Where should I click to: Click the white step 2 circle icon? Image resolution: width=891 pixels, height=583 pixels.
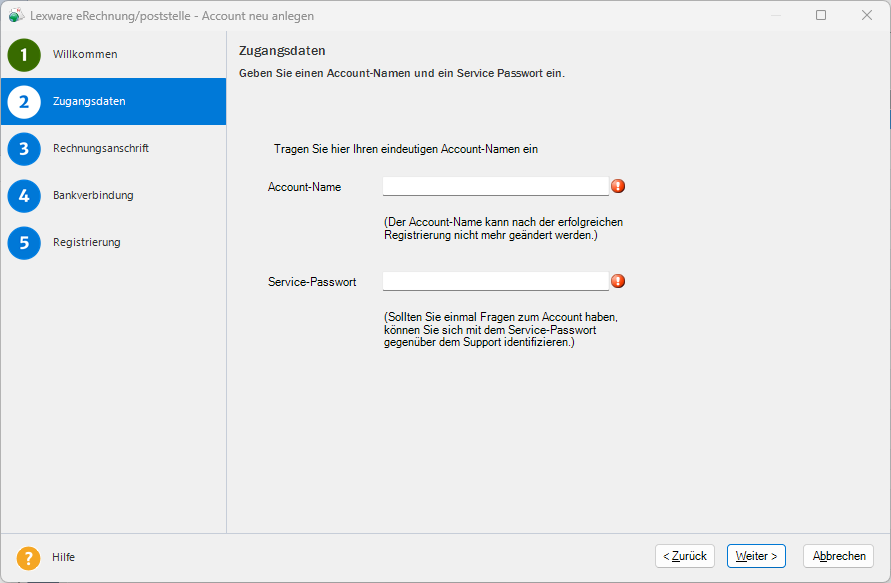(24, 102)
